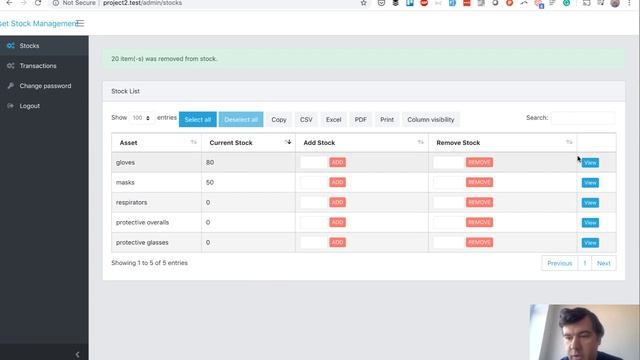Click REMOVE button in the gloves row
The image size is (640, 360).
click(x=479, y=162)
